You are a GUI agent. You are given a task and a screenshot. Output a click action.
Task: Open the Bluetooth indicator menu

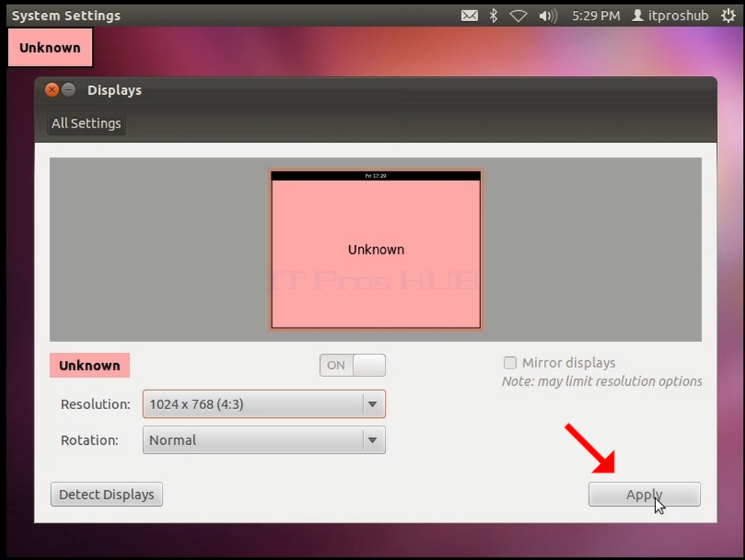coord(494,16)
